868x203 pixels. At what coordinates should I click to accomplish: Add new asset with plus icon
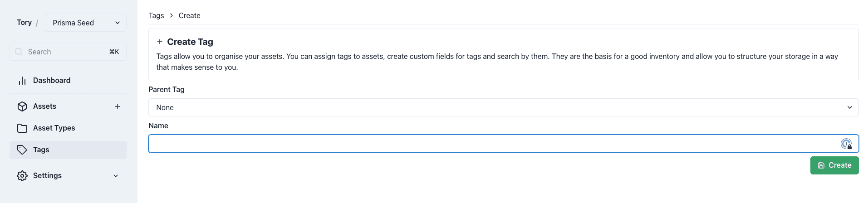[x=118, y=106]
